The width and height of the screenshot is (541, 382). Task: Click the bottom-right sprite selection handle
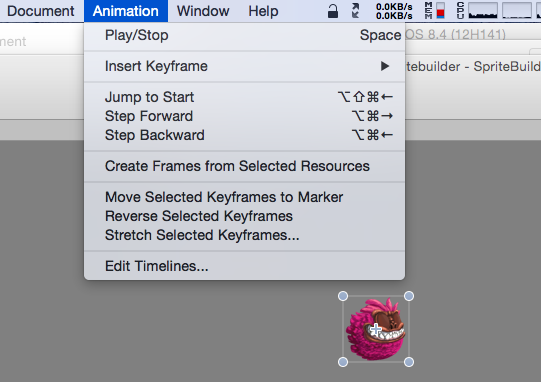[x=409, y=362]
